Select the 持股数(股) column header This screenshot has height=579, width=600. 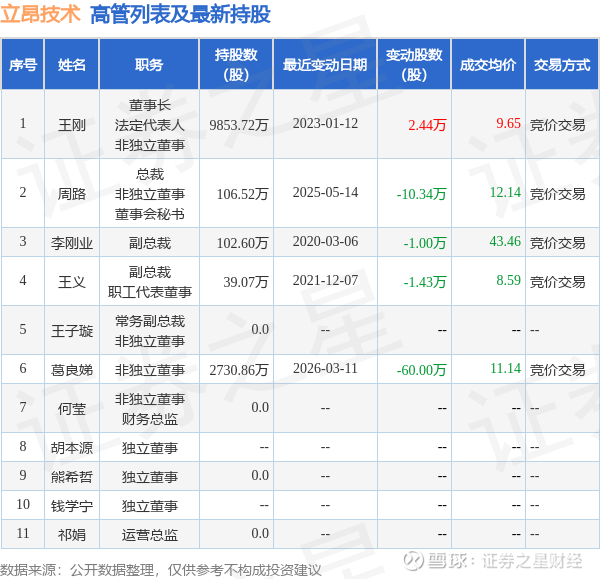point(236,65)
